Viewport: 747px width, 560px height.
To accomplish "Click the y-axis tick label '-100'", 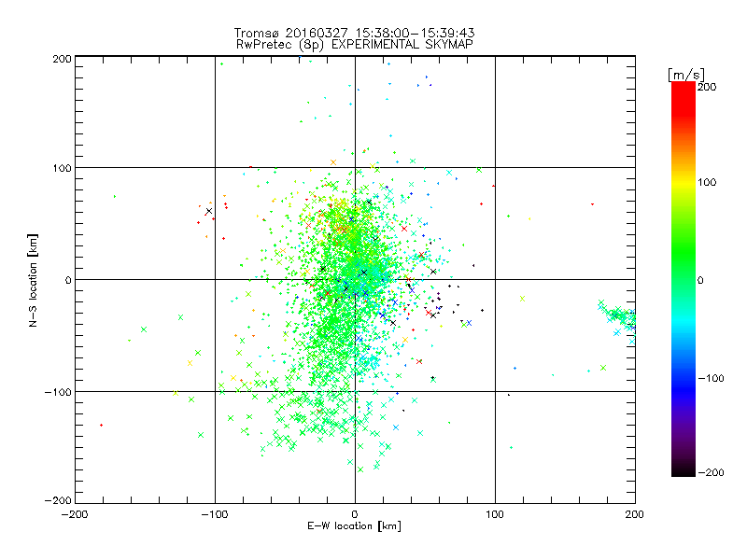I will pyautogui.click(x=58, y=392).
